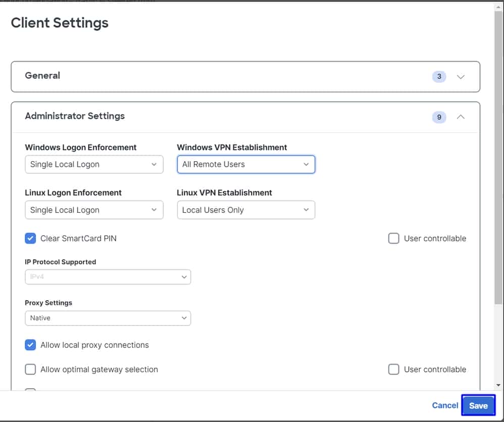Click the Administrator Settings header text
Image resolution: width=504 pixels, height=422 pixels.
[75, 116]
